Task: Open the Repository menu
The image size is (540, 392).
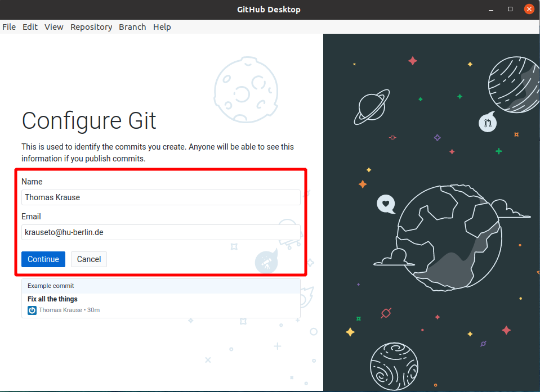Action: click(x=91, y=27)
